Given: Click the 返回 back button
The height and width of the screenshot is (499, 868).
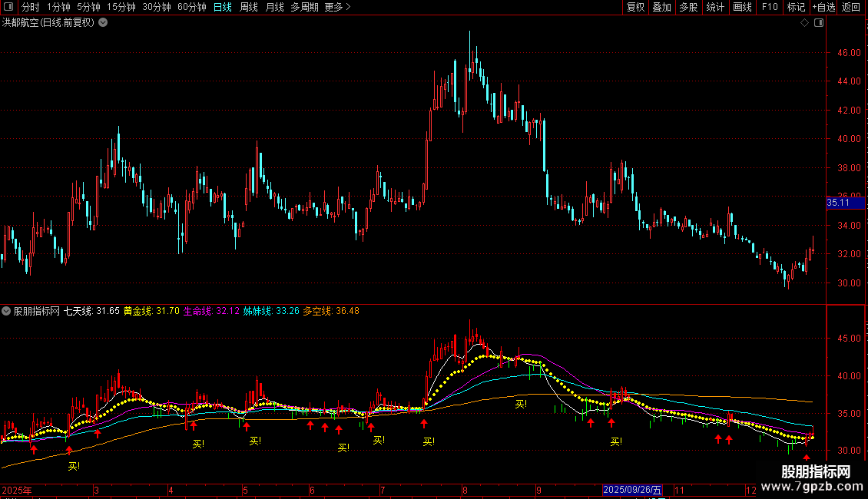Looking at the screenshot, I should (851, 8).
